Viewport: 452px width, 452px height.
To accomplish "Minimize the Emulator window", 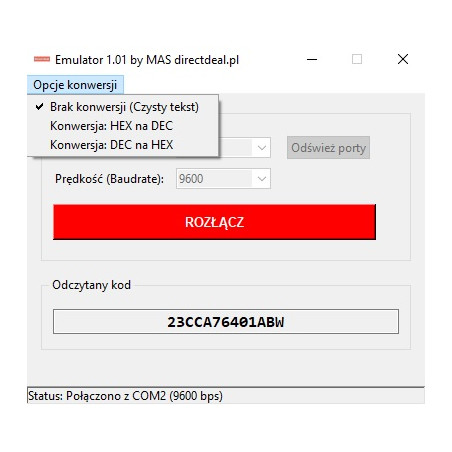I will [312, 60].
